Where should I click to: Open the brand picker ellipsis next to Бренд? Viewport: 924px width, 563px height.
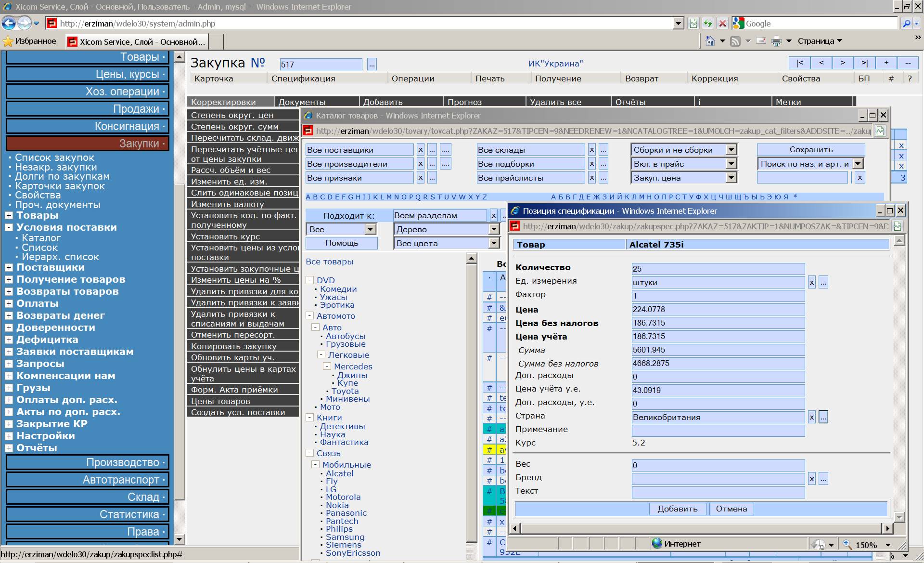[823, 479]
